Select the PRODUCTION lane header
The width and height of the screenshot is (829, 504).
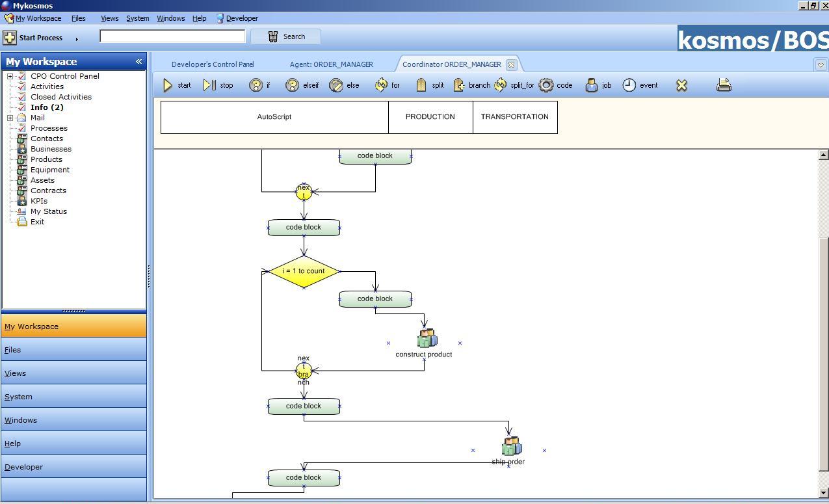(x=430, y=117)
